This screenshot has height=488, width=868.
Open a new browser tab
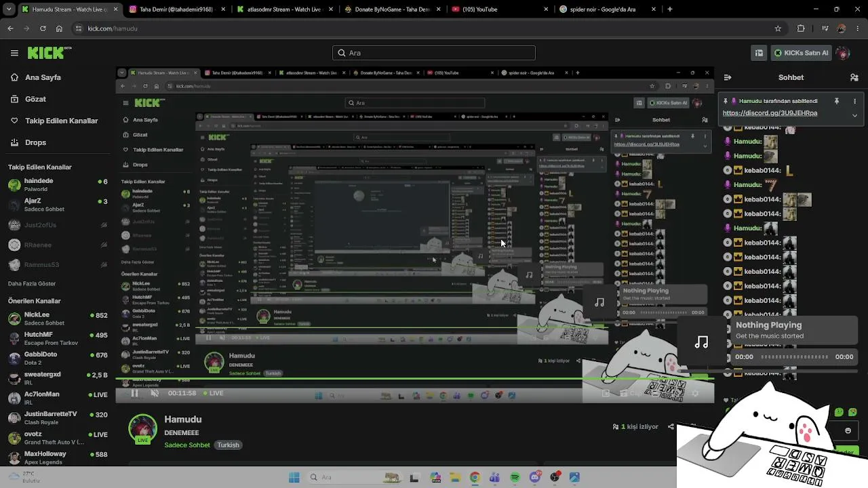pos(670,9)
